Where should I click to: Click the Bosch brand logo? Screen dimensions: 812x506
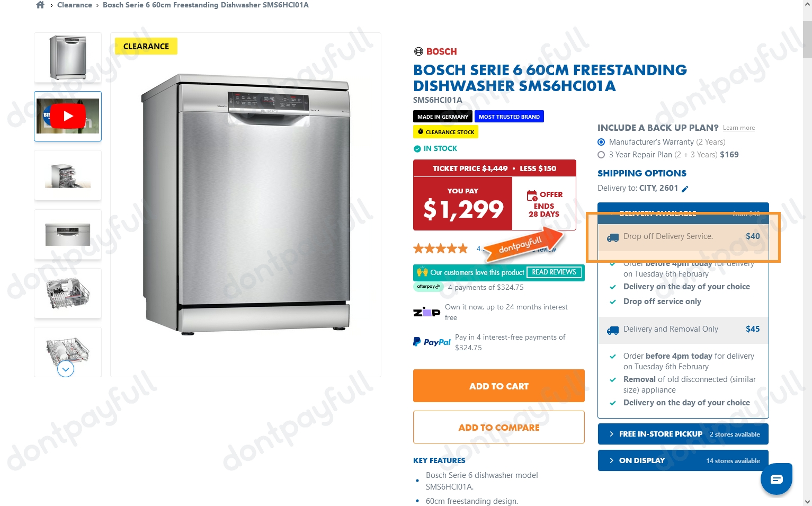tap(435, 51)
